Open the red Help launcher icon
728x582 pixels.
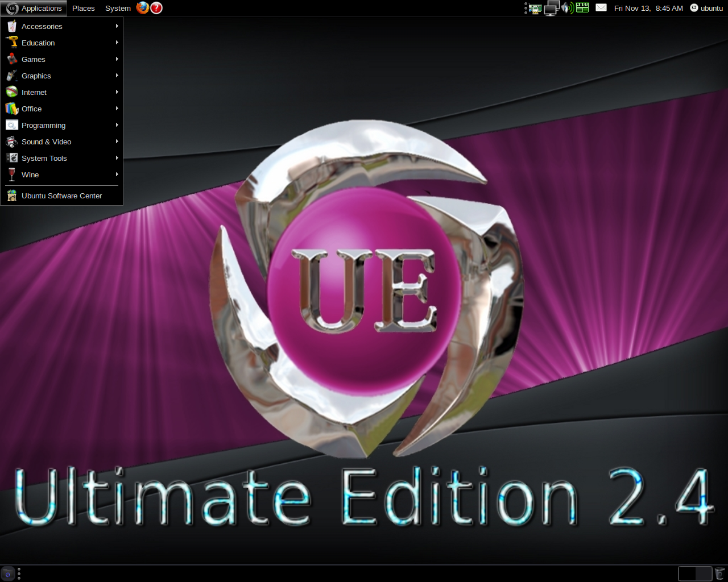pyautogui.click(x=156, y=8)
